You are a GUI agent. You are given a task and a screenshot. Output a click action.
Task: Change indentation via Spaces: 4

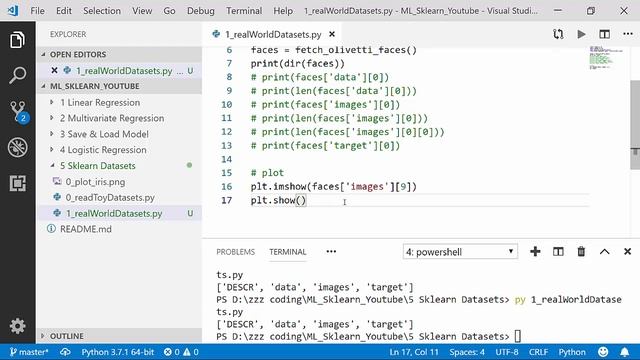coord(467,352)
